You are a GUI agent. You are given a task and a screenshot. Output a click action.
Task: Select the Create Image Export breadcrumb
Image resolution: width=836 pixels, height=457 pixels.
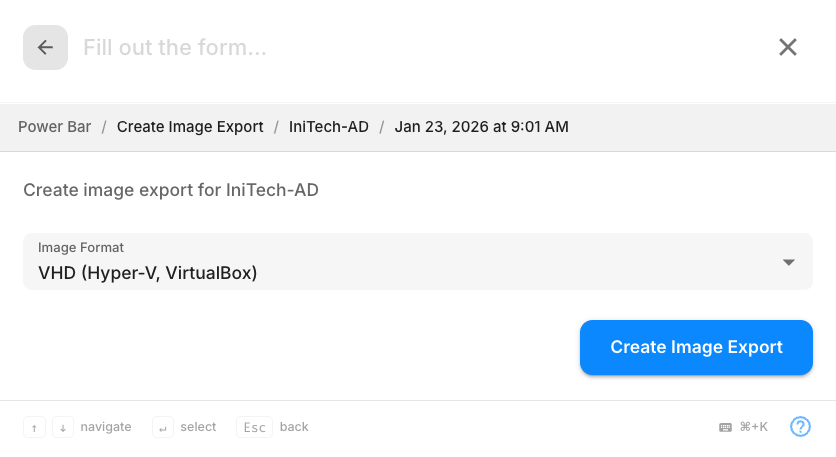point(190,127)
